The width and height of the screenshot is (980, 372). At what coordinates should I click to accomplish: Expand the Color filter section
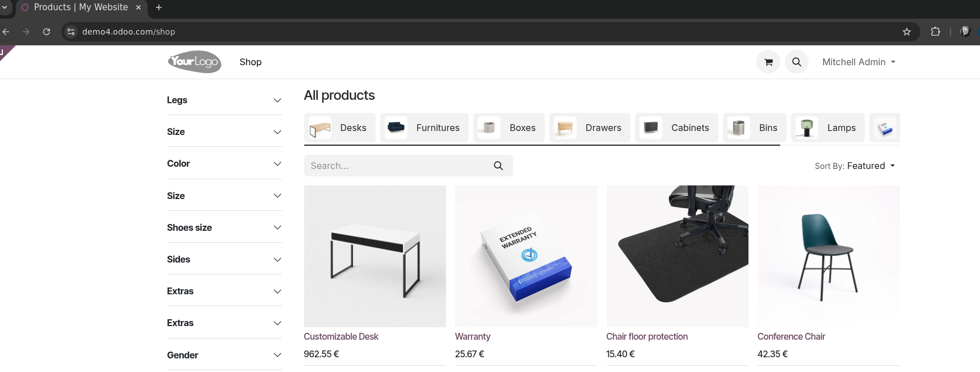224,163
